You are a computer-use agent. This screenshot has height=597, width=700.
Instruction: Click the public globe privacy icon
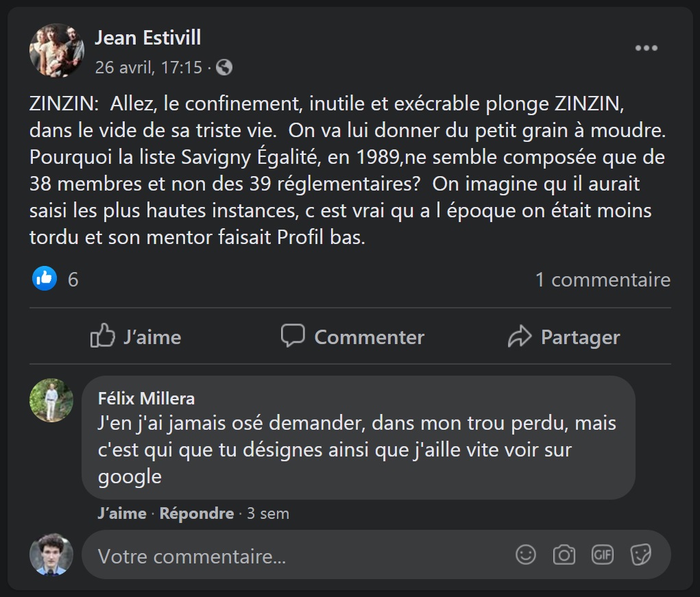[x=224, y=67]
